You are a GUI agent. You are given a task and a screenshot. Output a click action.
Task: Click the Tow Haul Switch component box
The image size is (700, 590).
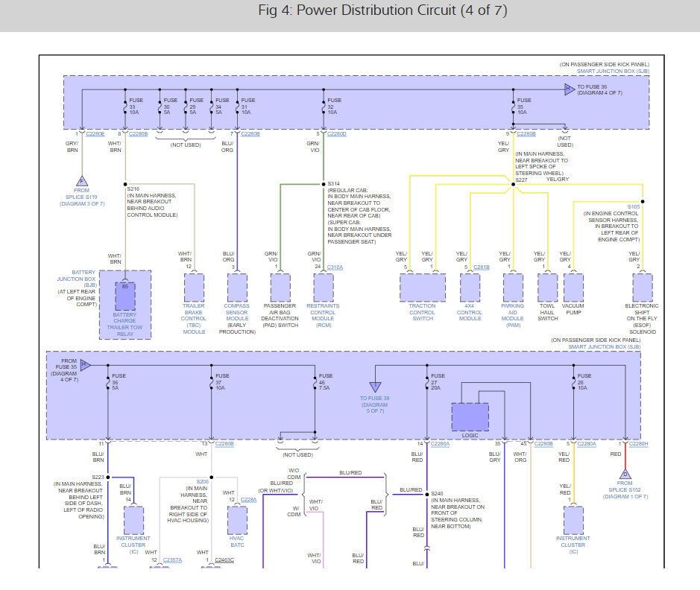point(548,288)
